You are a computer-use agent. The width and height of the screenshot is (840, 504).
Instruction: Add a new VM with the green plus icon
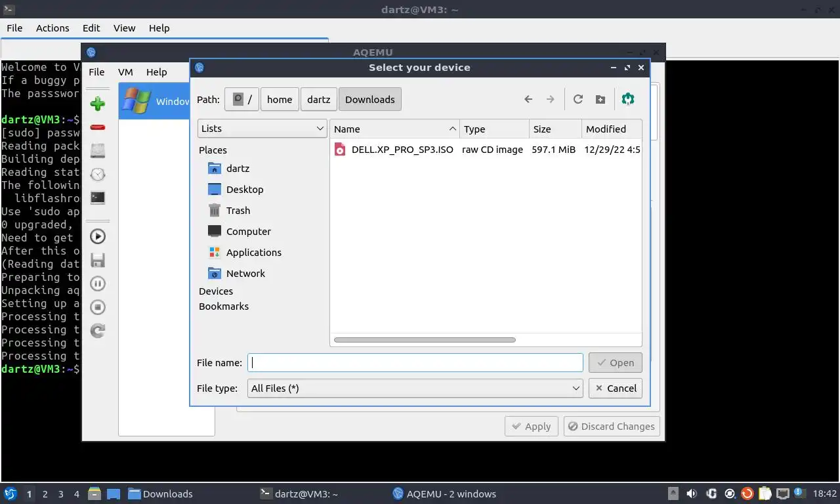[98, 103]
